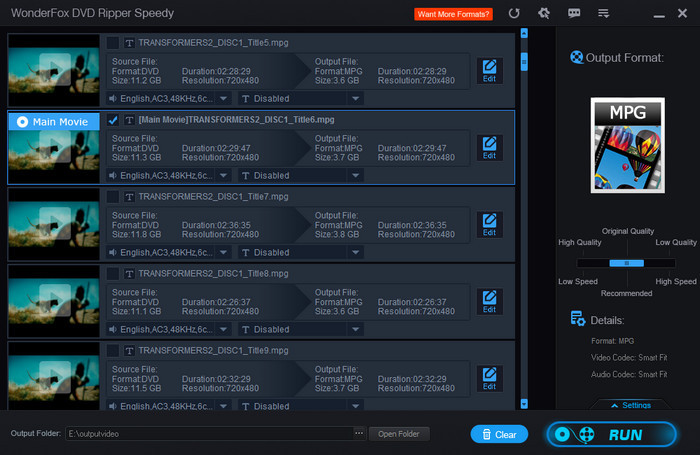Select the TRANSFORMERS2_DISC1_Title8.mpg filename text

tap(213, 273)
